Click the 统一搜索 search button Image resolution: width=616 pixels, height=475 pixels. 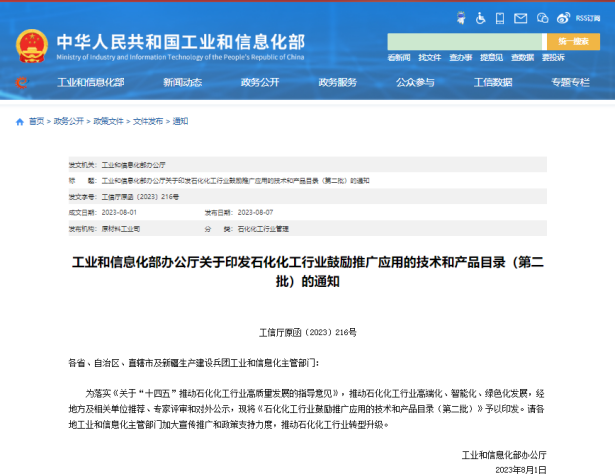coord(573,42)
